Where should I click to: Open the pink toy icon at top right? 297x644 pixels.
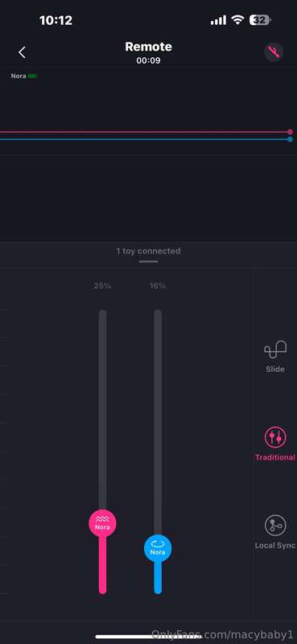tap(274, 52)
